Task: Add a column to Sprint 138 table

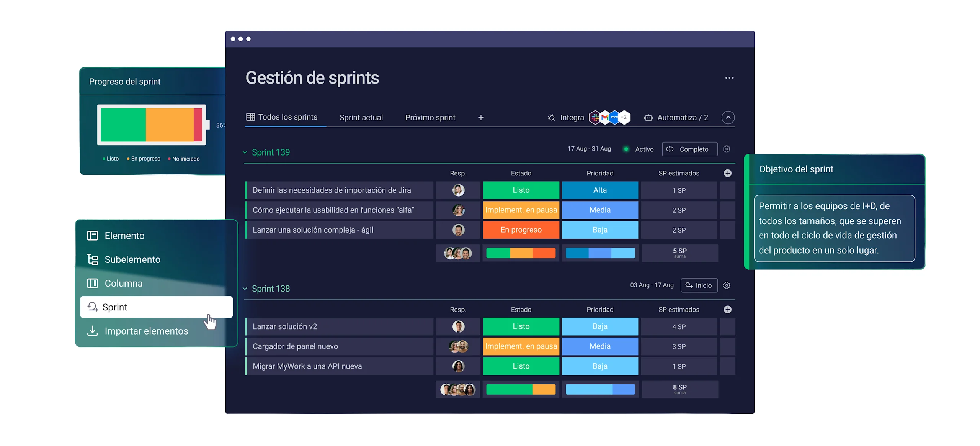Action: coord(727,310)
